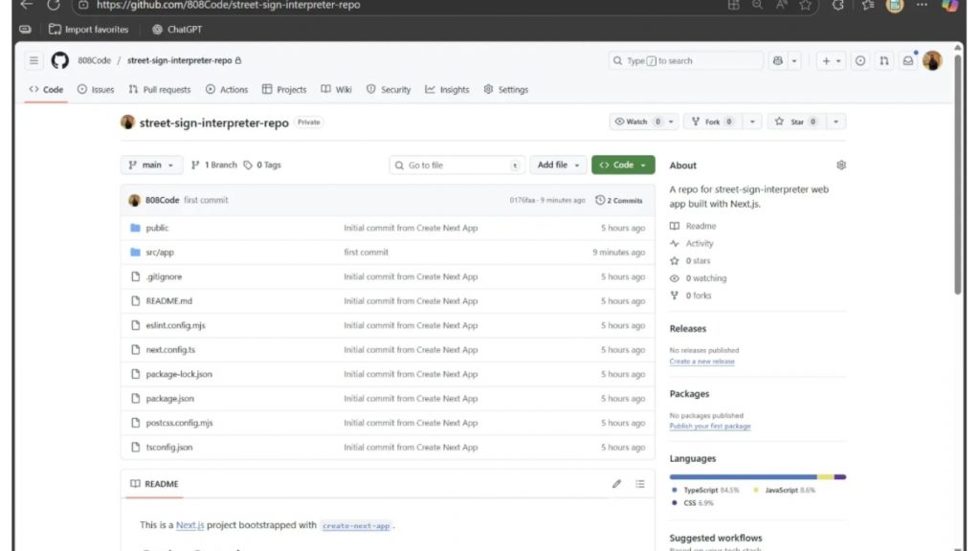This screenshot has width=980, height=551.
Task: Open the README outline icon
Action: [x=640, y=483]
